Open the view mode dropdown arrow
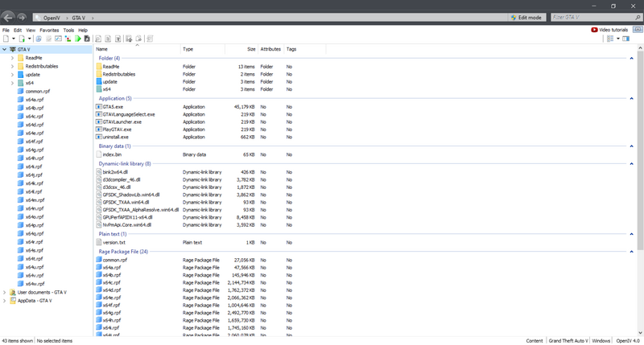Image resolution: width=644 pixels, height=345 pixels. [x=617, y=39]
